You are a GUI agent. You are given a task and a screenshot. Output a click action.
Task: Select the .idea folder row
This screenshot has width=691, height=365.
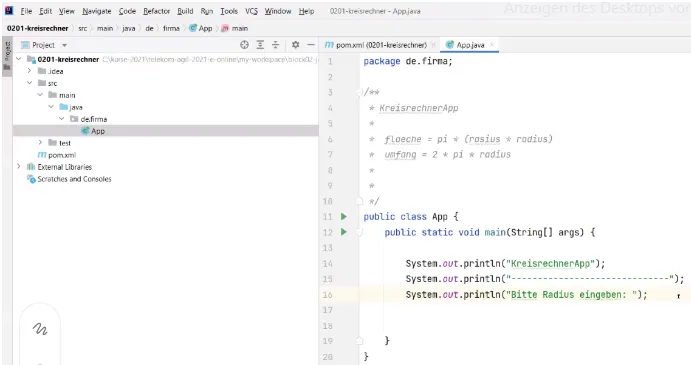(x=166, y=71)
